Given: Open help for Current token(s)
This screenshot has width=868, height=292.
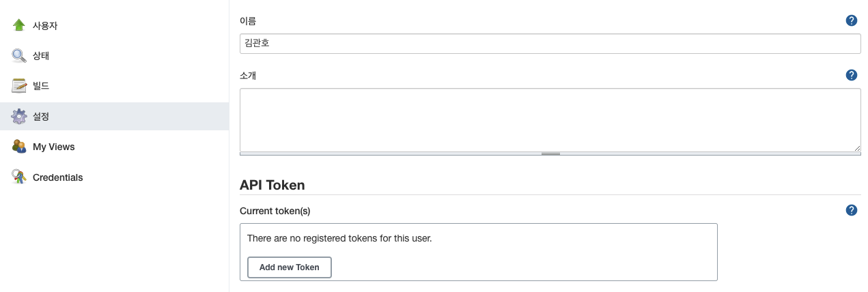Looking at the screenshot, I should pos(852,210).
